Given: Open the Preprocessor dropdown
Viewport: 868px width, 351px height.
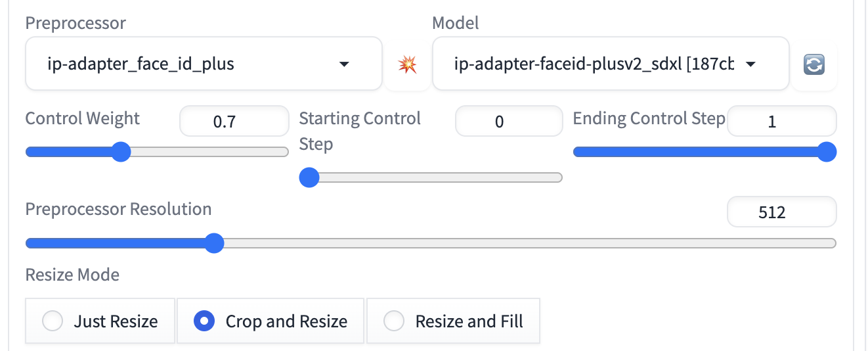Looking at the screenshot, I should [x=204, y=64].
